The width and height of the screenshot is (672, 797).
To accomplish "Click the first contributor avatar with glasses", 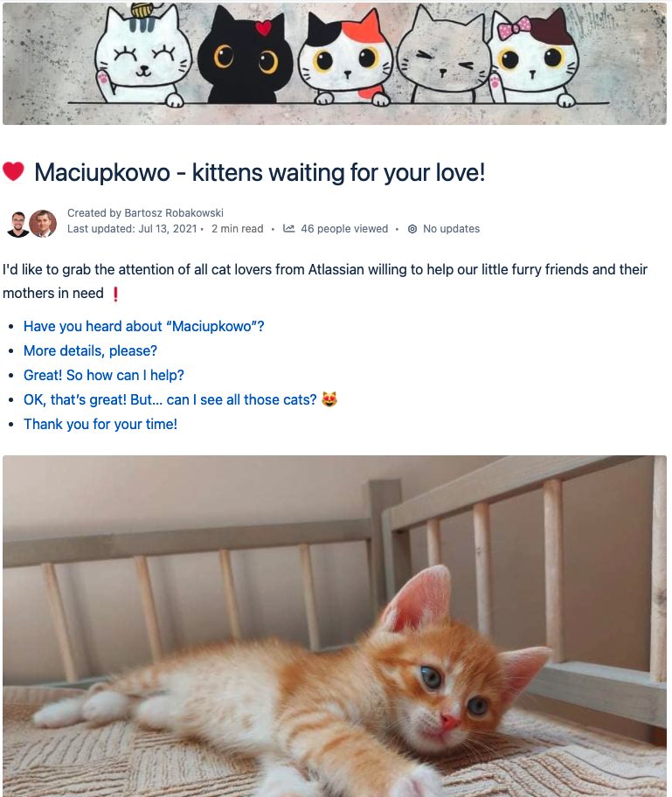I will tap(17, 224).
